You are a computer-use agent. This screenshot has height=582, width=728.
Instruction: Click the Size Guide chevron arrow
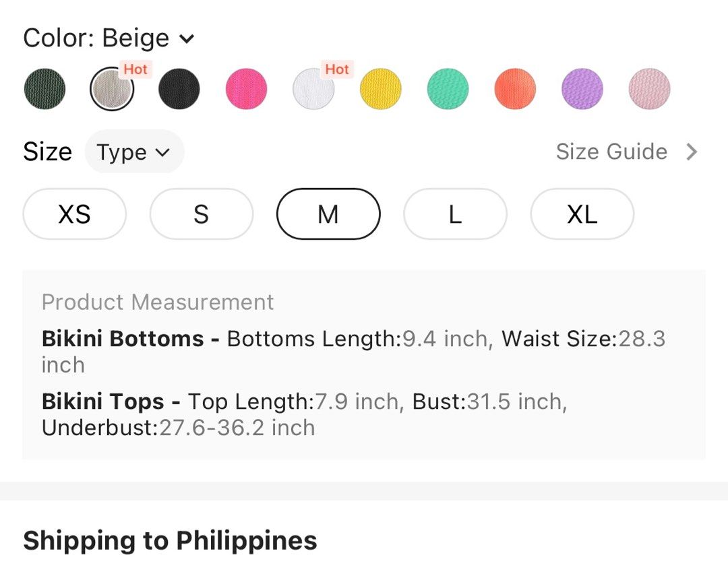pos(692,152)
